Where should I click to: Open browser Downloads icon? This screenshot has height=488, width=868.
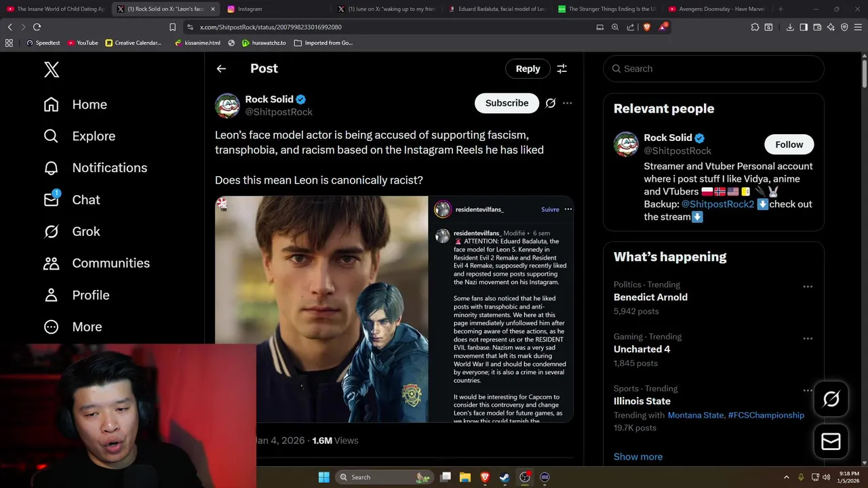point(790,27)
